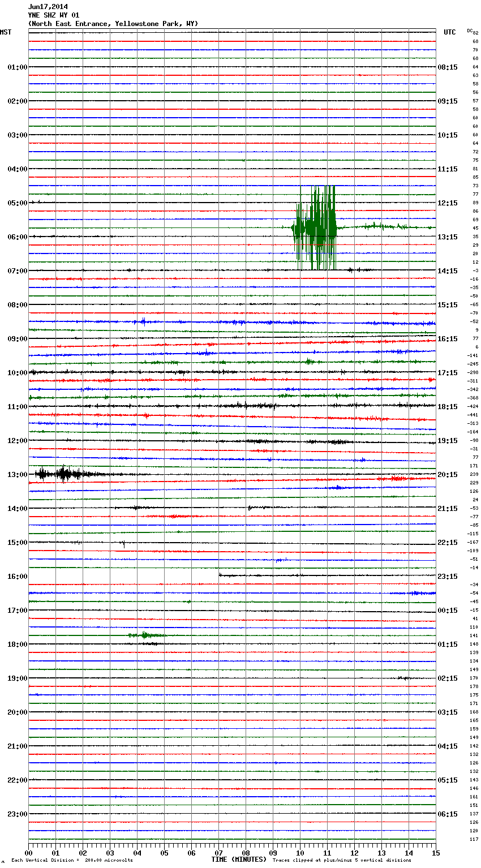This screenshot has height=868, width=481.
Task: Select the 03:00 MST row label
Action: (18, 135)
